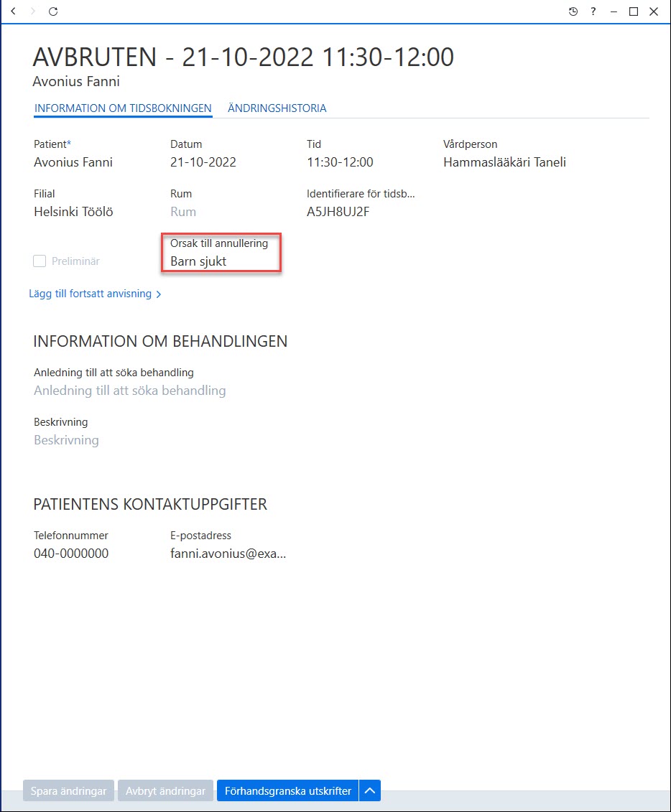Screen dimensions: 671x812
Task: Switch to the Ändringshistoria tab
Action: point(277,108)
